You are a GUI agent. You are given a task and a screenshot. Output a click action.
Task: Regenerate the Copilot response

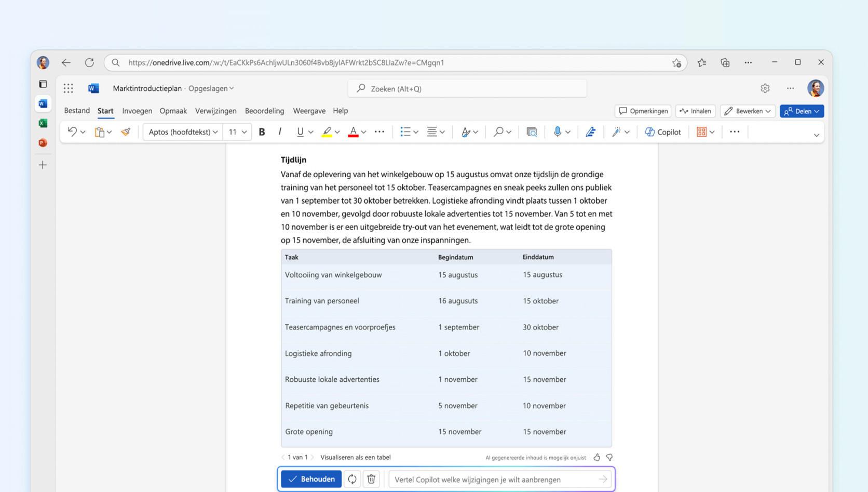point(352,479)
